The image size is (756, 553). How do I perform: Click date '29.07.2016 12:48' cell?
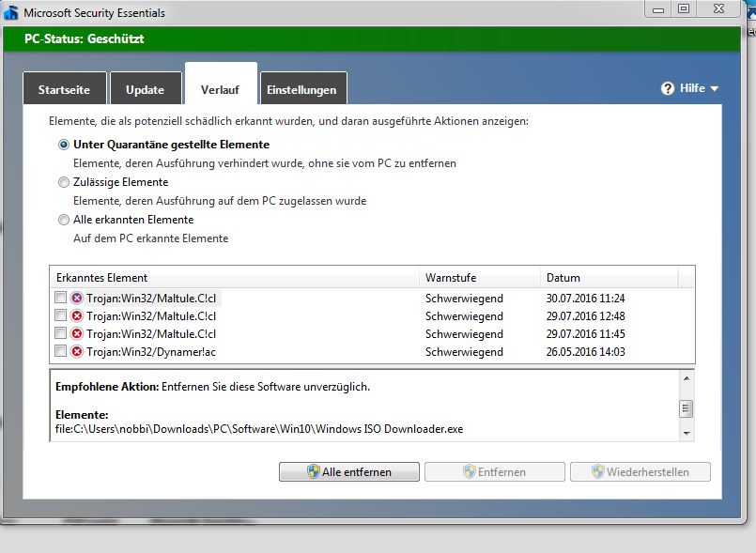pyautogui.click(x=585, y=316)
